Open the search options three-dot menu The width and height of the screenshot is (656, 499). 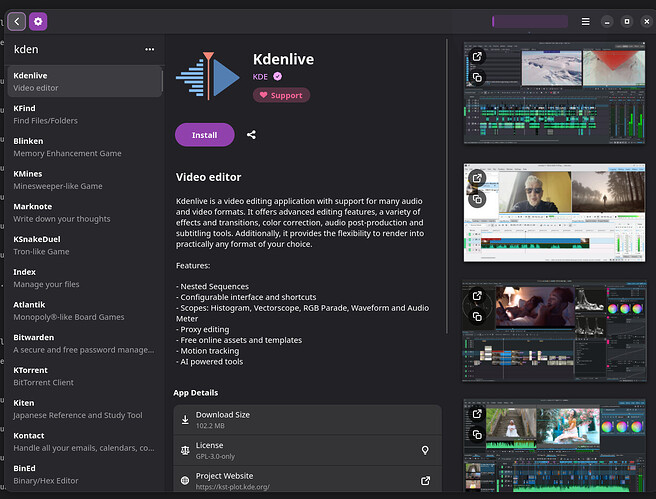coord(149,49)
